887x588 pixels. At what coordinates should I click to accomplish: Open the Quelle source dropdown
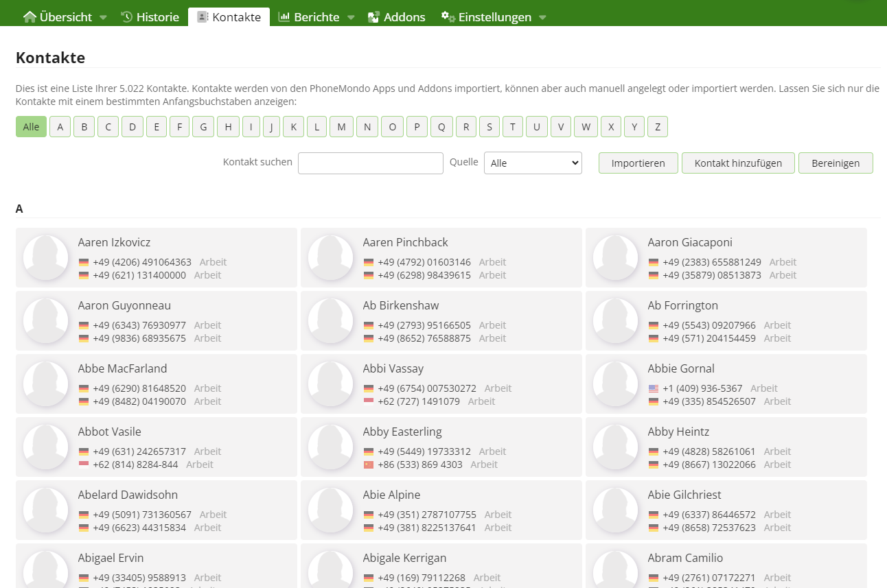[533, 163]
